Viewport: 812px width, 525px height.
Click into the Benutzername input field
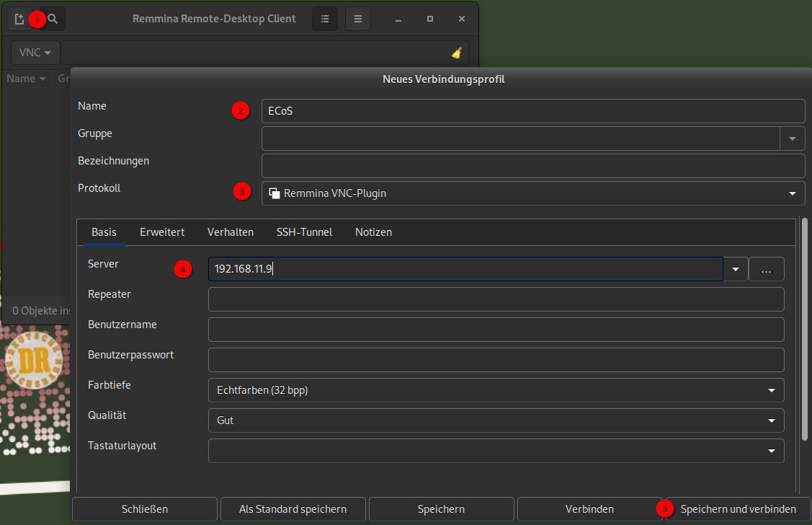[496, 330]
